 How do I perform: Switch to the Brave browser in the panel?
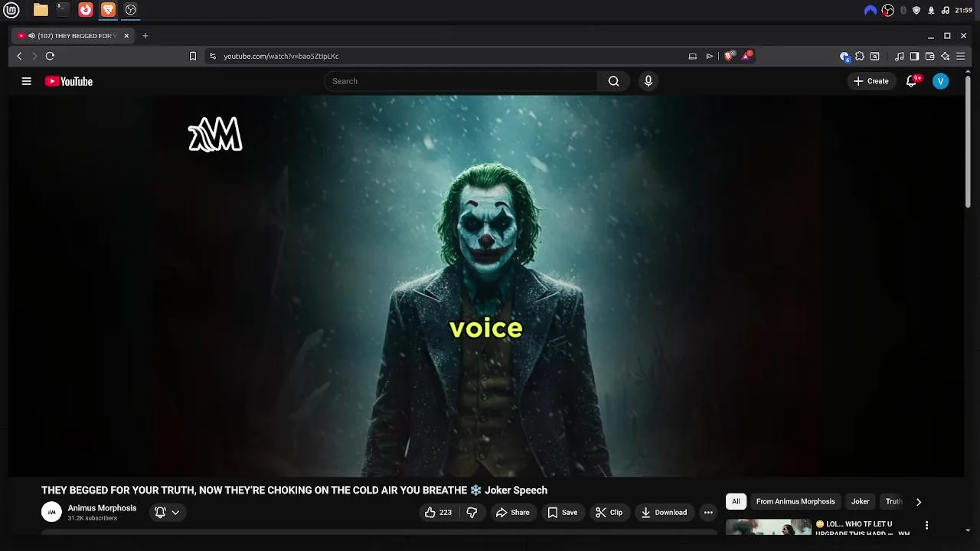point(108,10)
